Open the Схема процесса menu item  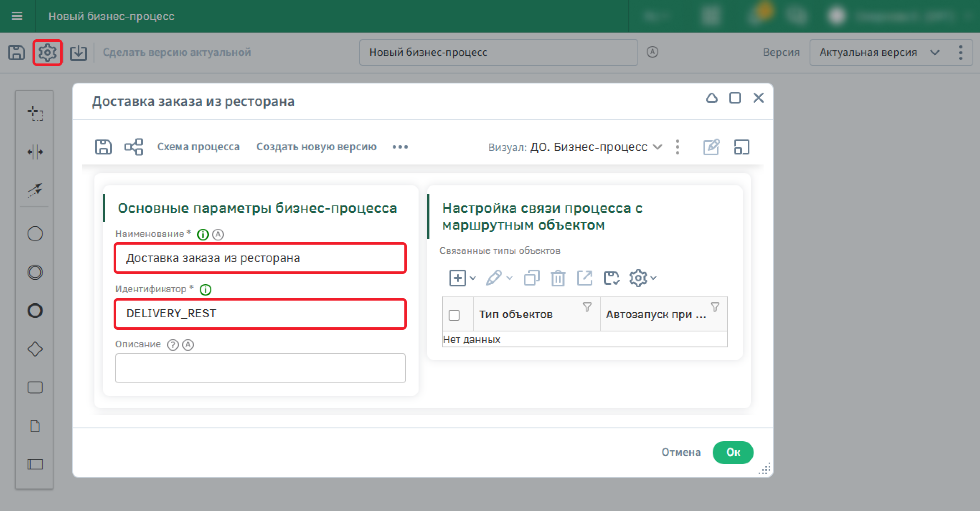198,147
